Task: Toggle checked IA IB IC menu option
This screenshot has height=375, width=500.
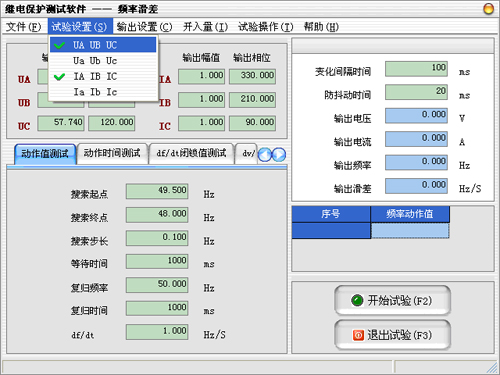Action: [103, 76]
